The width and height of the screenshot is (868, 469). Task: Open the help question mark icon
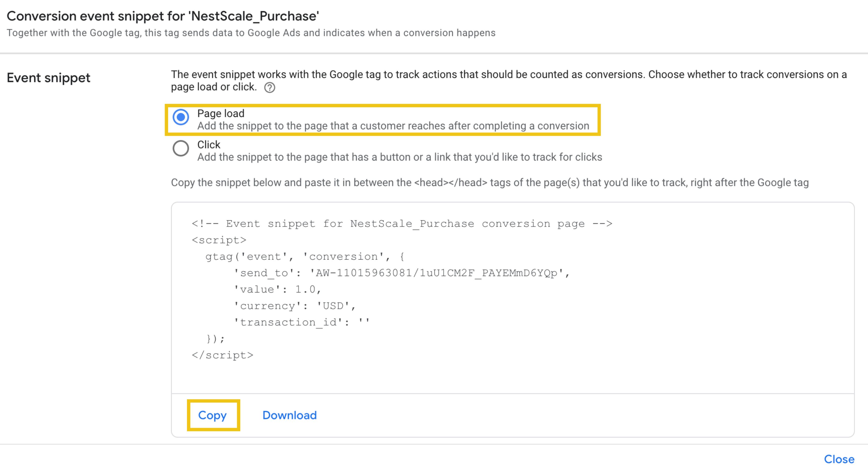pos(270,88)
